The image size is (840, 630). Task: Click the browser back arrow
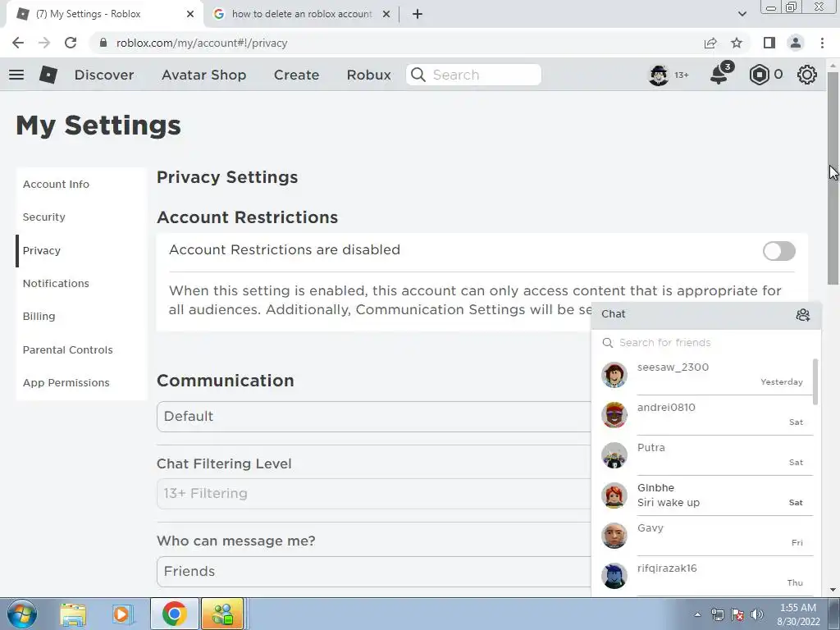pos(18,43)
